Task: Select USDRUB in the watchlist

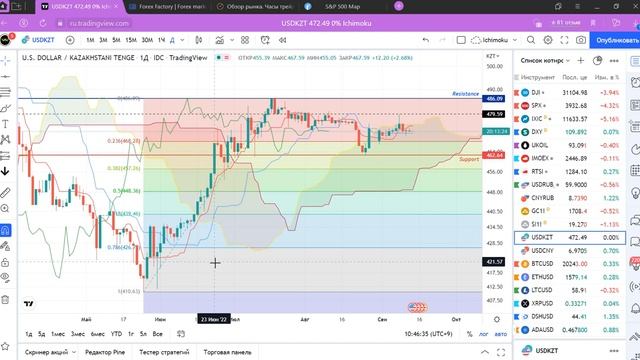Action: (569, 184)
